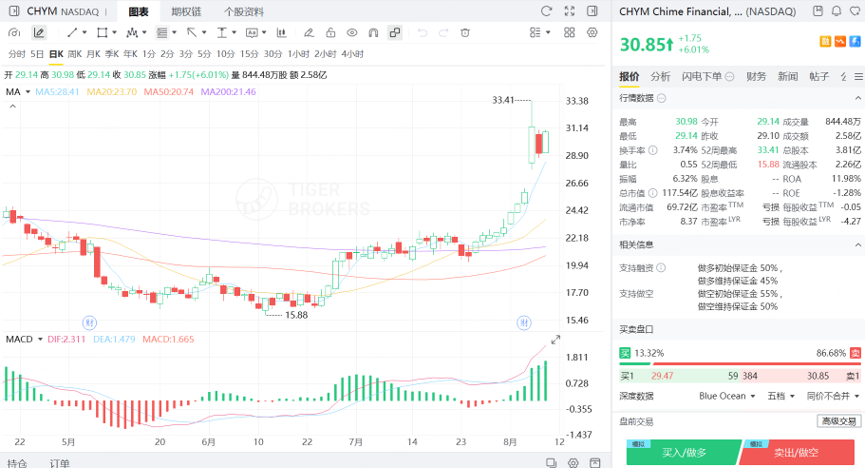This screenshot has height=468, width=865.
Task: Open the 五档 depth level dropdown
Action: tap(781, 396)
